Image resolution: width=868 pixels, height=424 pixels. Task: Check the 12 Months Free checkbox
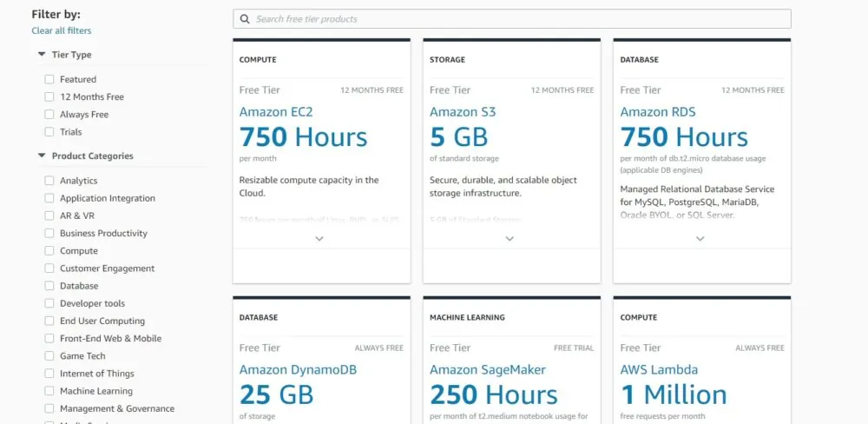pos(49,97)
